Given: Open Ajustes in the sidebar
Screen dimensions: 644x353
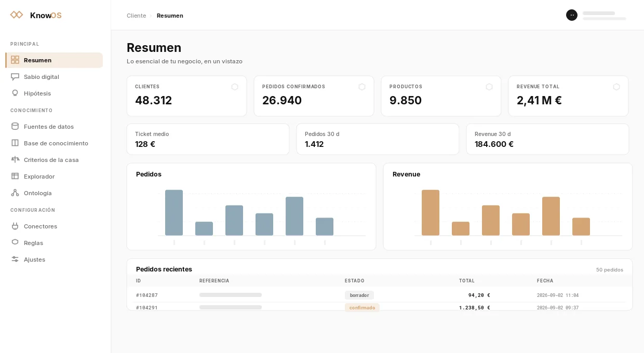Looking at the screenshot, I should 54,260.
